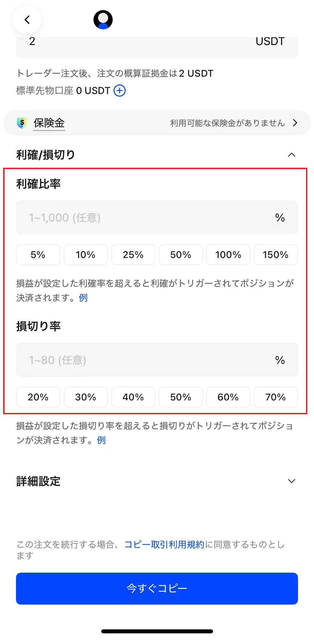Open the コピー取引利用規約 link
This screenshot has width=314, height=644.
164,544
